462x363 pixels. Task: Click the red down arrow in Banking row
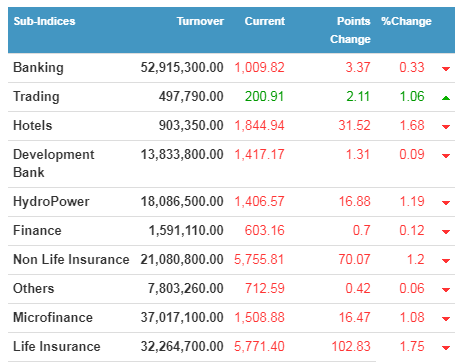(x=446, y=69)
